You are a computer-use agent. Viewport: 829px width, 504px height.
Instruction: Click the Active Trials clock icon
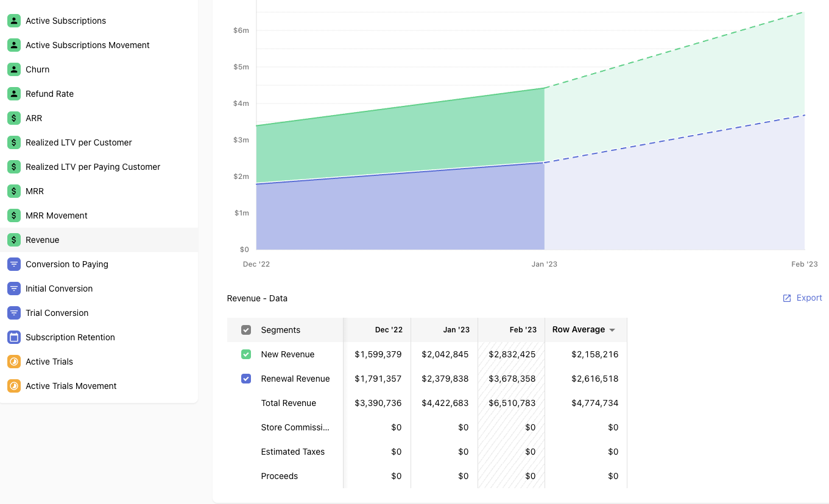point(14,362)
